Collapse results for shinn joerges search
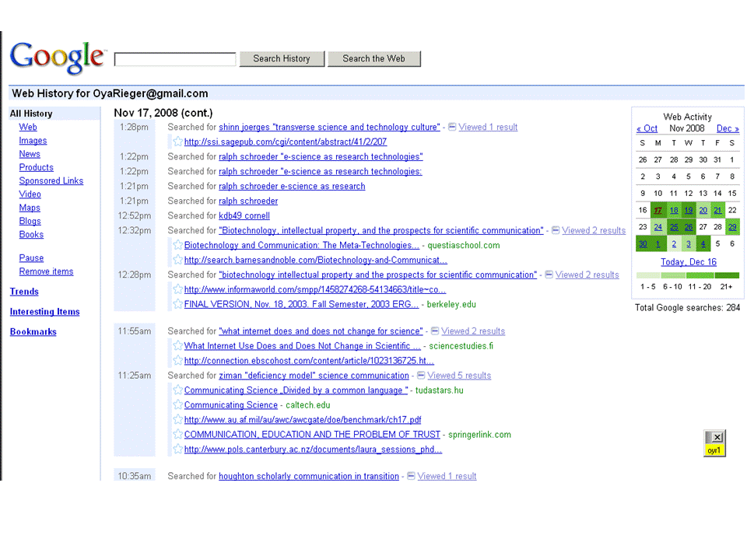 452,127
